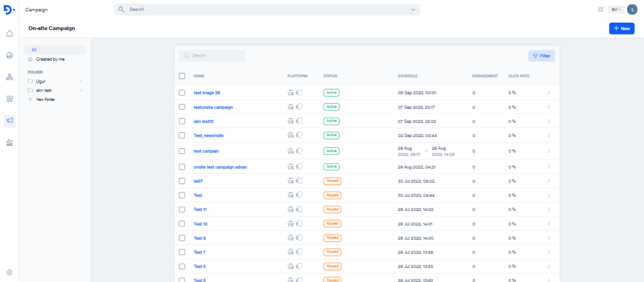This screenshot has height=282, width=644.
Task: Click the home icon in left sidebar
Action: 9,33
